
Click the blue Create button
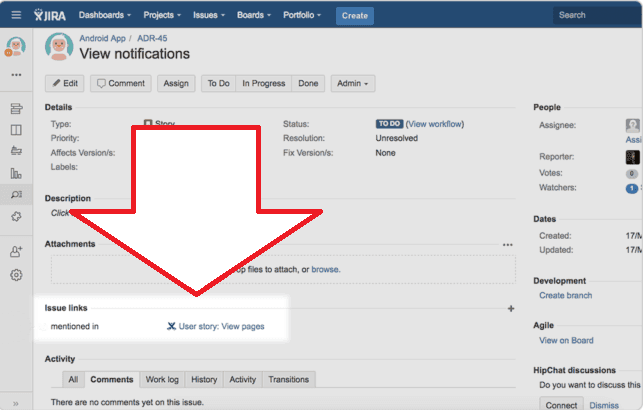coord(354,16)
